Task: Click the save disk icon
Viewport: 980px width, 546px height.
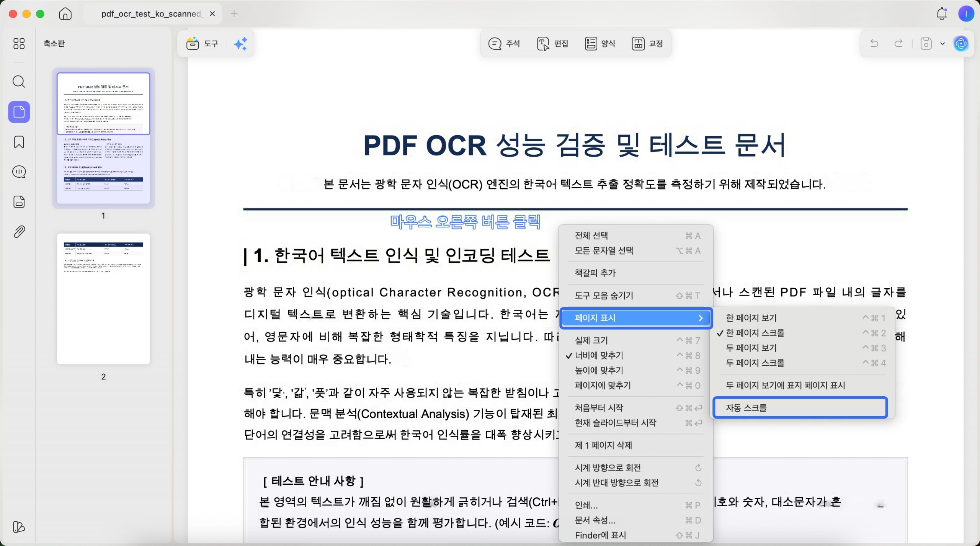Action: click(x=926, y=43)
